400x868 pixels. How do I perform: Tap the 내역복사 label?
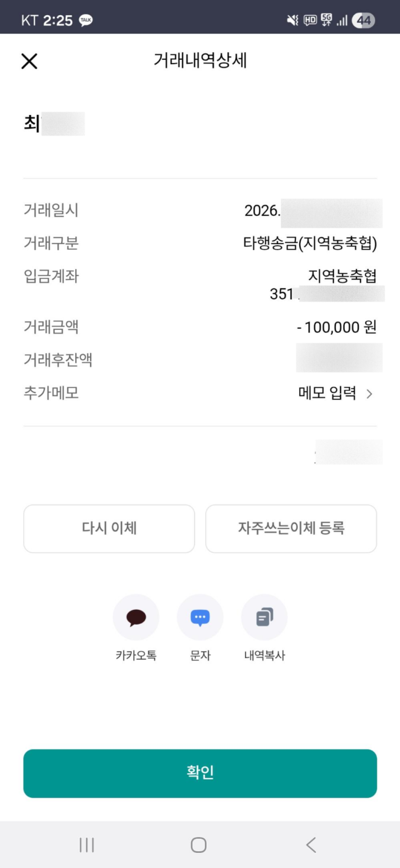(264, 655)
